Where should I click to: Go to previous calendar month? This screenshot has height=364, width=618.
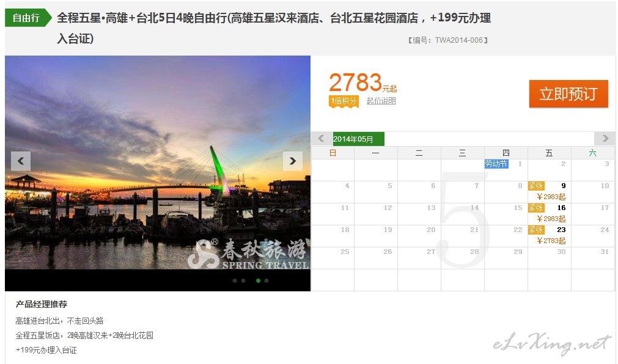click(321, 138)
